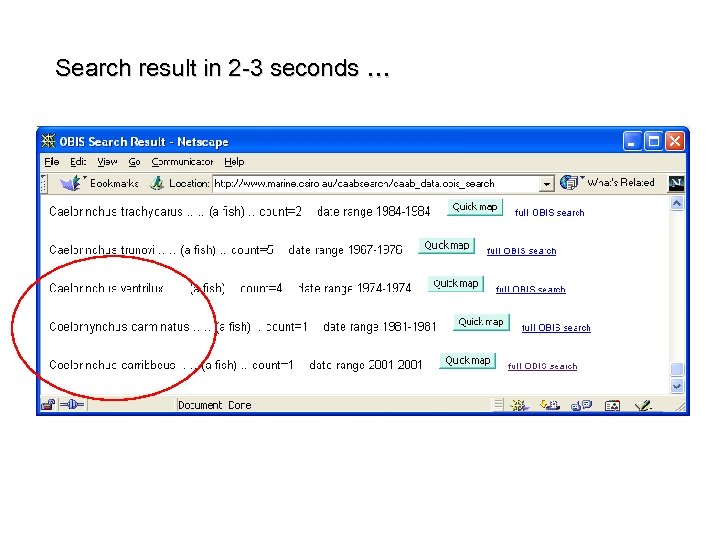720x540 pixels.
Task: Click the Netscape window title icon
Action: (48, 141)
